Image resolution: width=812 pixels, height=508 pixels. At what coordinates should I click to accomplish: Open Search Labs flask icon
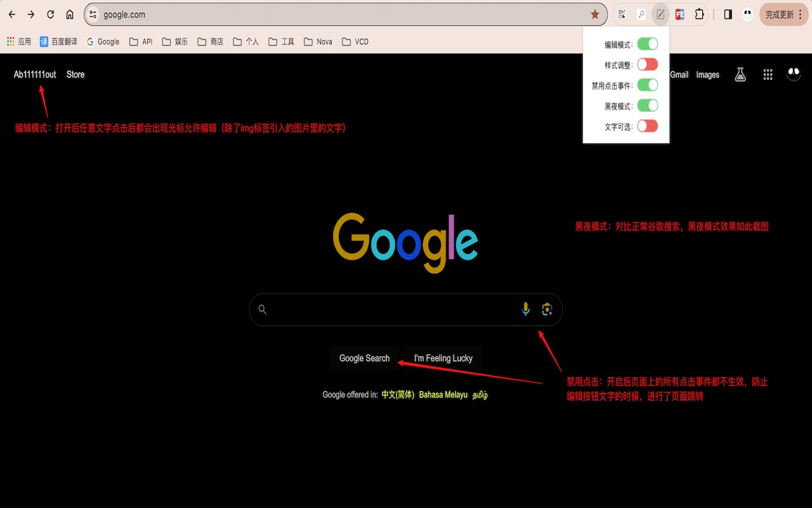point(740,74)
